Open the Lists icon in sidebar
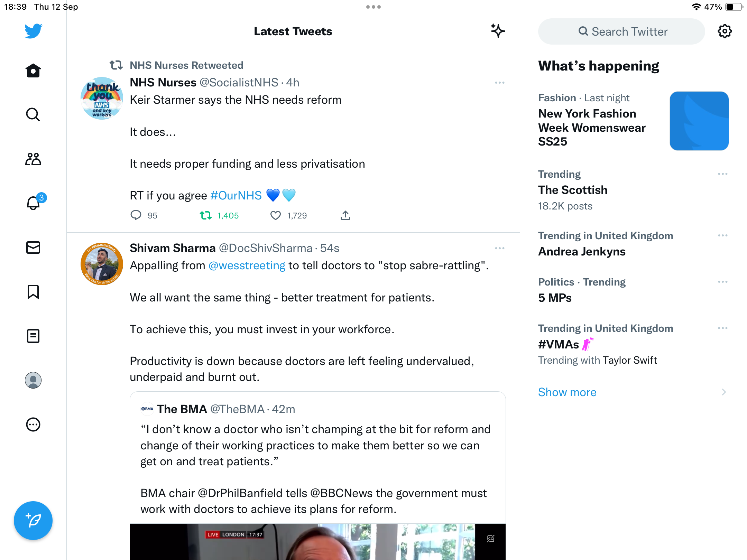Image resolution: width=747 pixels, height=560 pixels. click(x=33, y=336)
